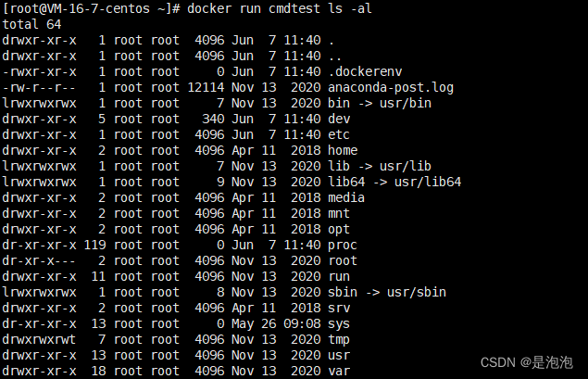This screenshot has width=588, height=379.
Task: Click the lib64 -> usr/lib64 symlink entry
Action: tap(394, 182)
